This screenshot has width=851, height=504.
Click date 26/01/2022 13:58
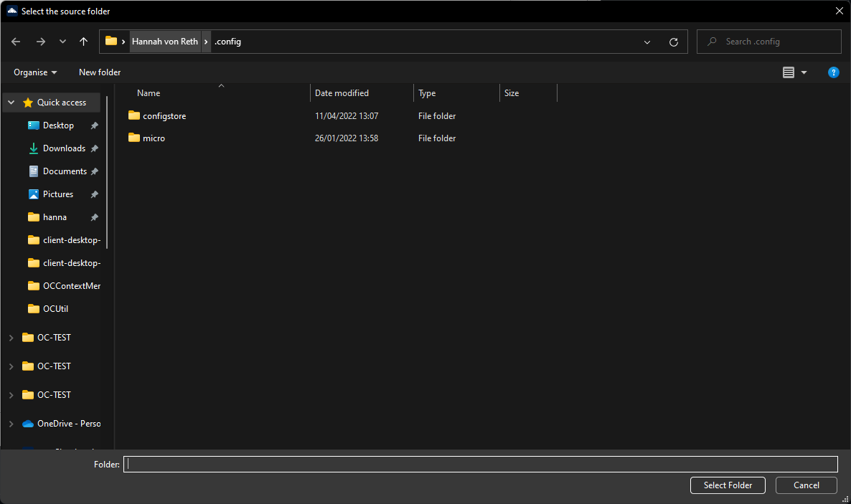[x=347, y=138]
